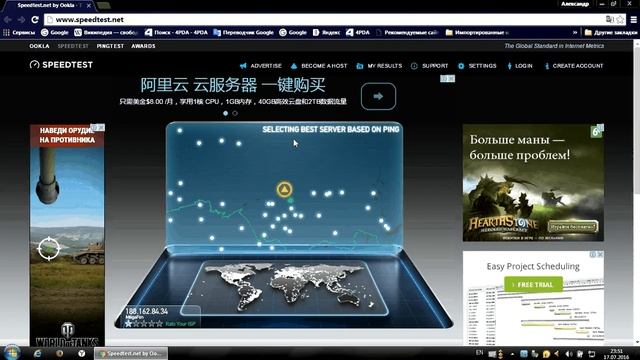Open the Другие закладки bookmarks folder
This screenshot has height=360, width=640.
coord(611,32)
